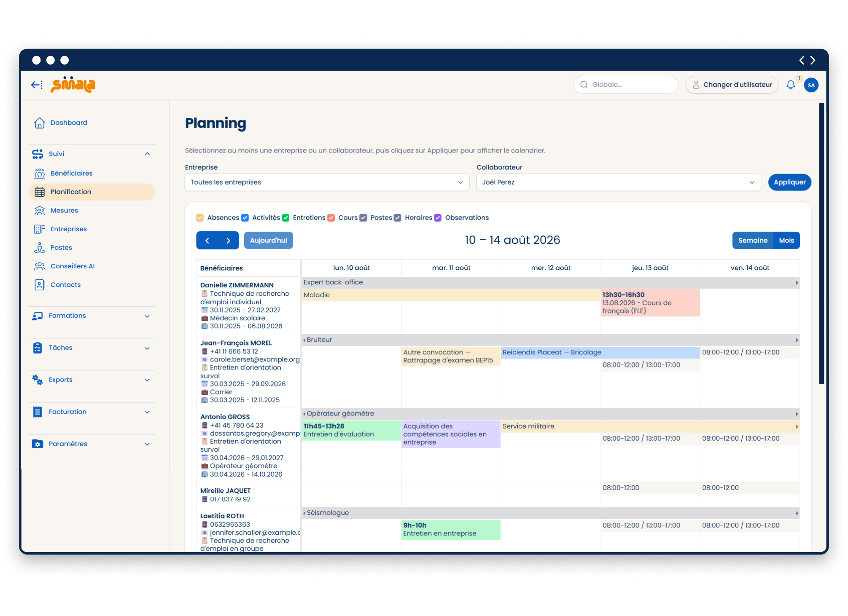Screen dimensions: 848x616
Task: Switch to the Semaine view
Action: [753, 241]
